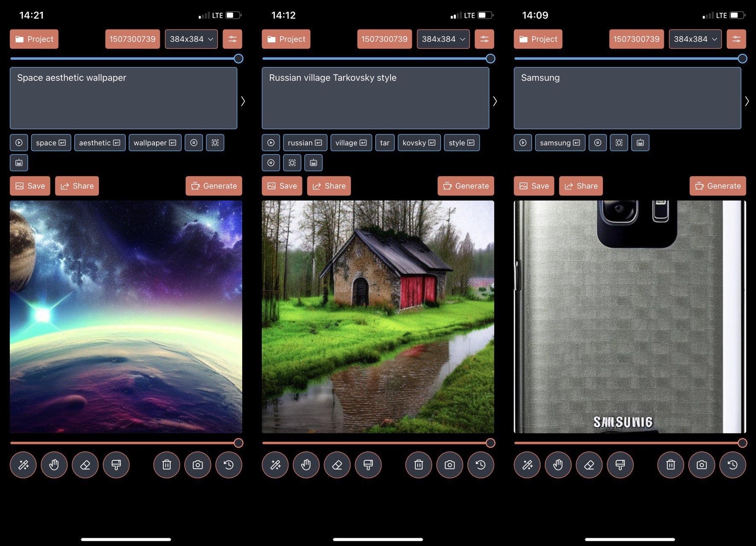Screen dimensions: 756x546
Task: Expand chevron beside 'Space aesthetic wallpaper' prompt
Action: 243,101
